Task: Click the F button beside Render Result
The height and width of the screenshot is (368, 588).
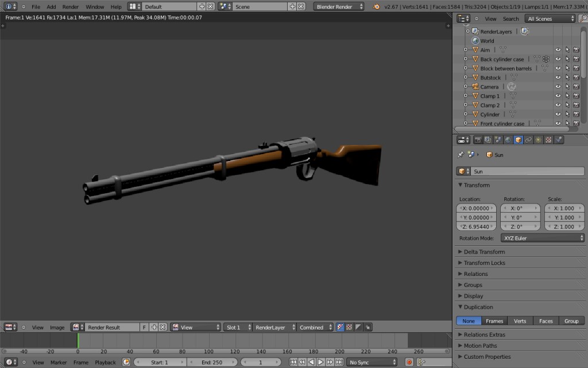Action: [x=144, y=327]
